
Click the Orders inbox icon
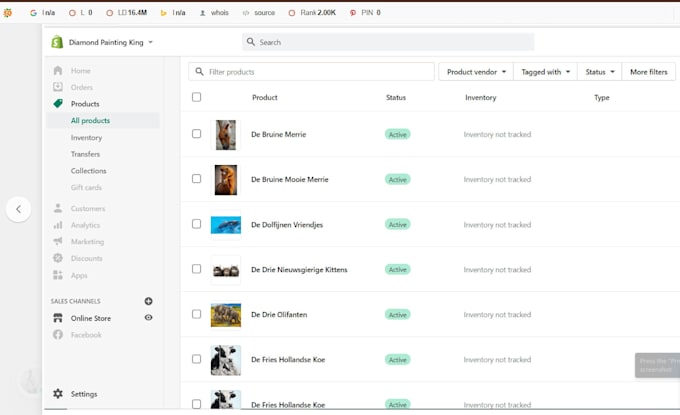pyautogui.click(x=58, y=87)
